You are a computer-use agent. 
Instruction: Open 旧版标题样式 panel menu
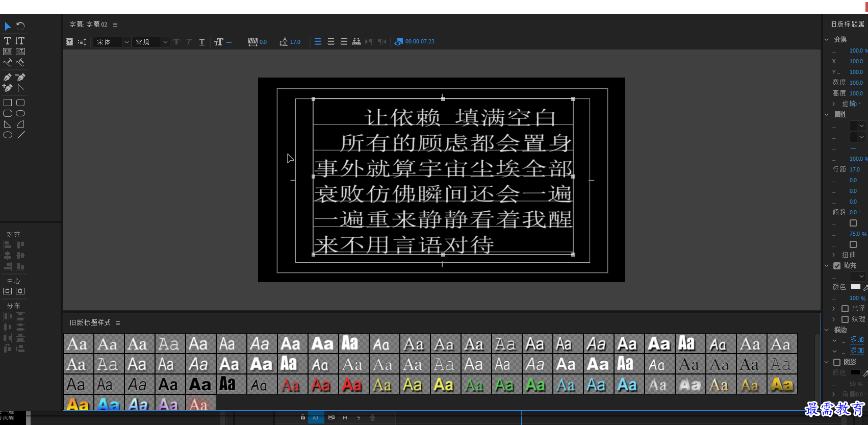coord(118,323)
